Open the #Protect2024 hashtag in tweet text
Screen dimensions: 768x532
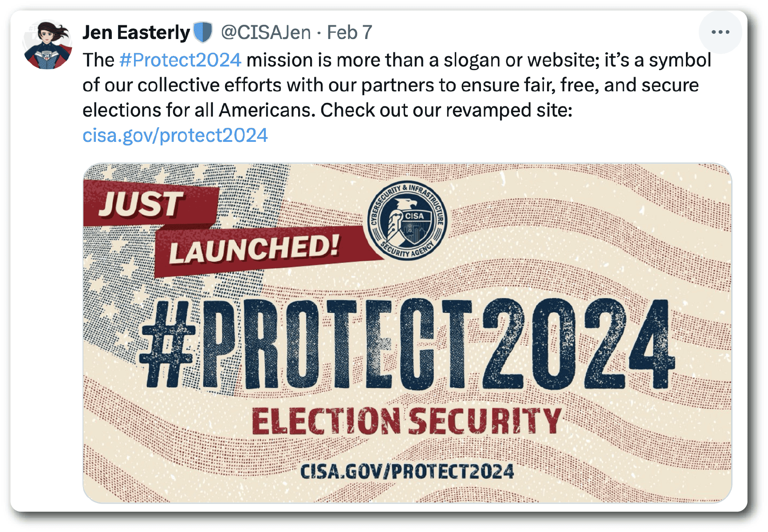pyautogui.click(x=180, y=60)
